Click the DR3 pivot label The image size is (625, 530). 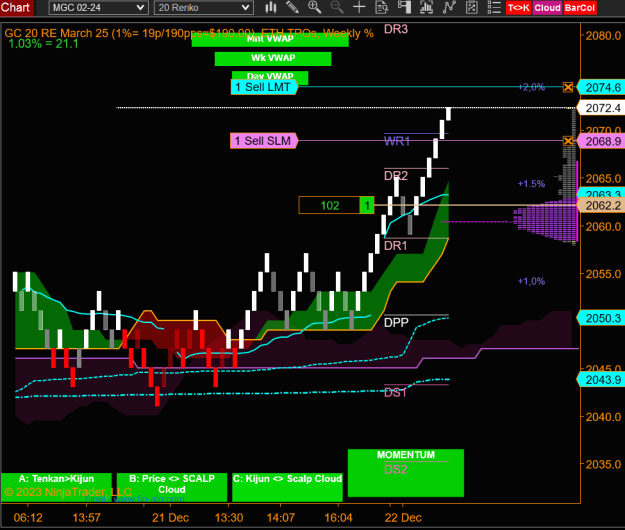396,29
